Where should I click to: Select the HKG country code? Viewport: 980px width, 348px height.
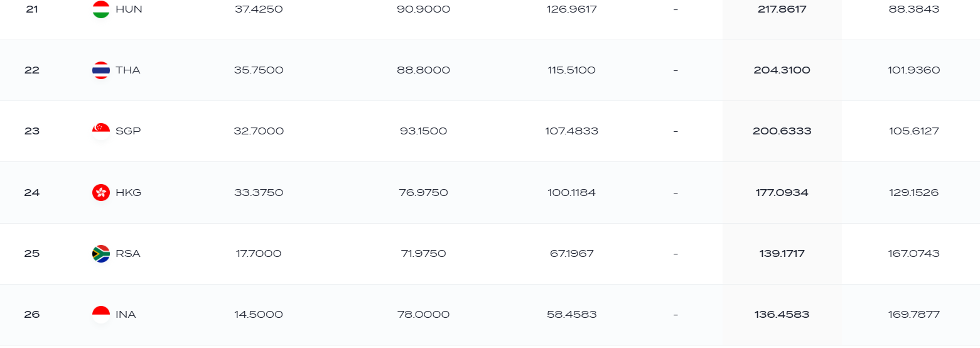(129, 192)
